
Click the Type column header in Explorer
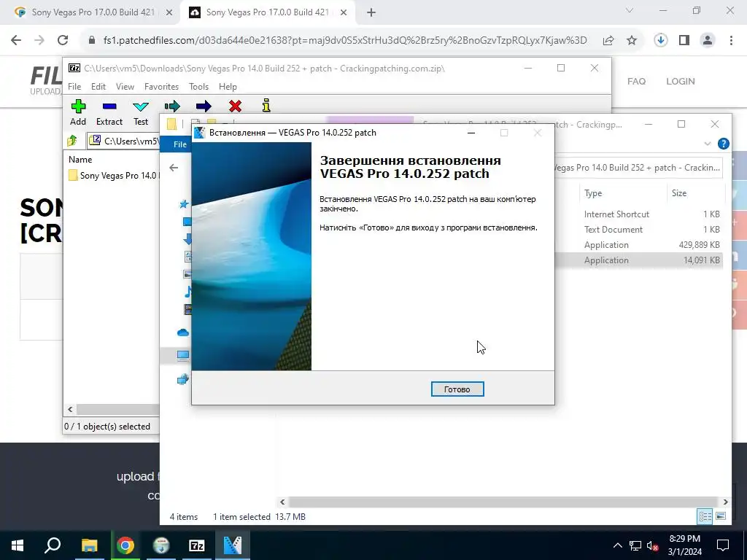pyautogui.click(x=593, y=192)
